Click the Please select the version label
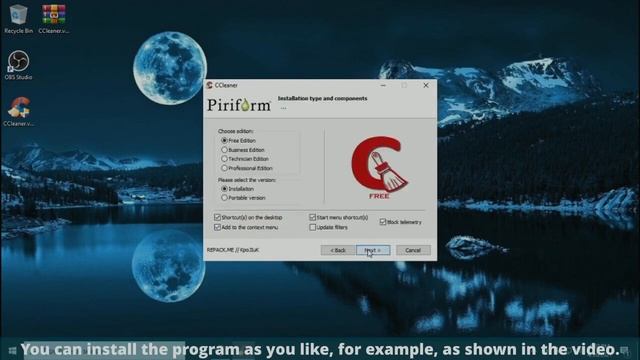This screenshot has width=640, height=360. click(247, 180)
